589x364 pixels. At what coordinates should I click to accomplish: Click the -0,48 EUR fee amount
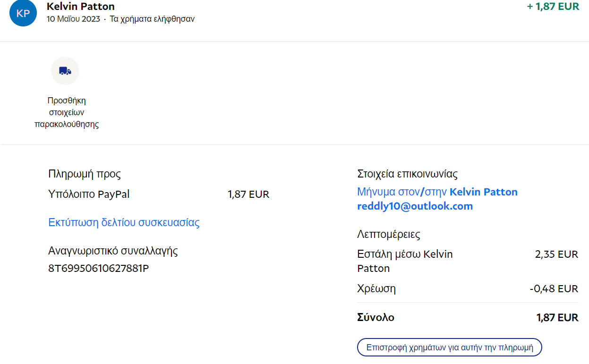point(554,288)
